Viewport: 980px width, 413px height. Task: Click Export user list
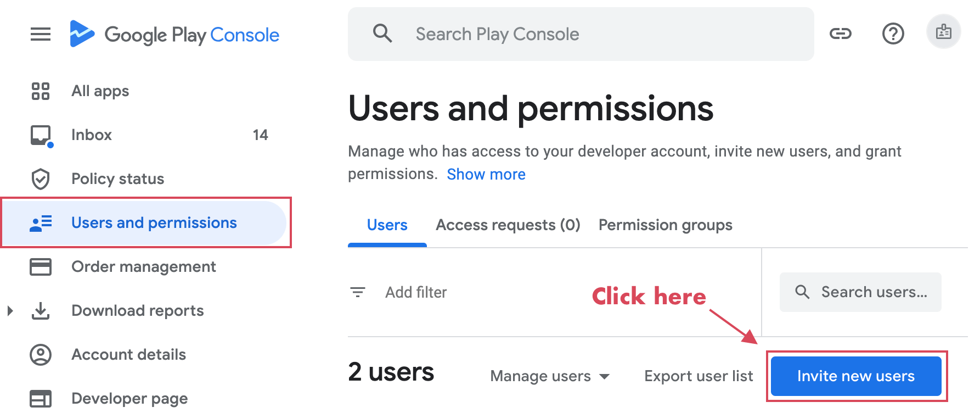coord(698,376)
